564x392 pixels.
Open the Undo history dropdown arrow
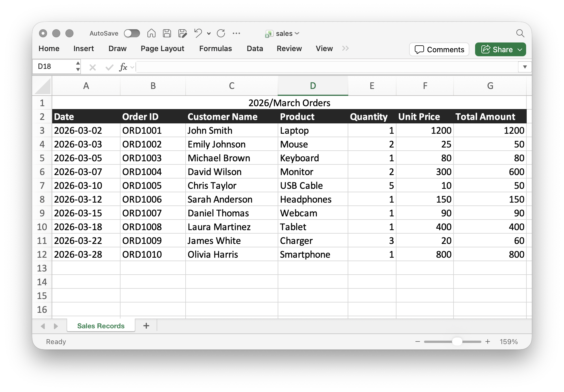pos(209,34)
